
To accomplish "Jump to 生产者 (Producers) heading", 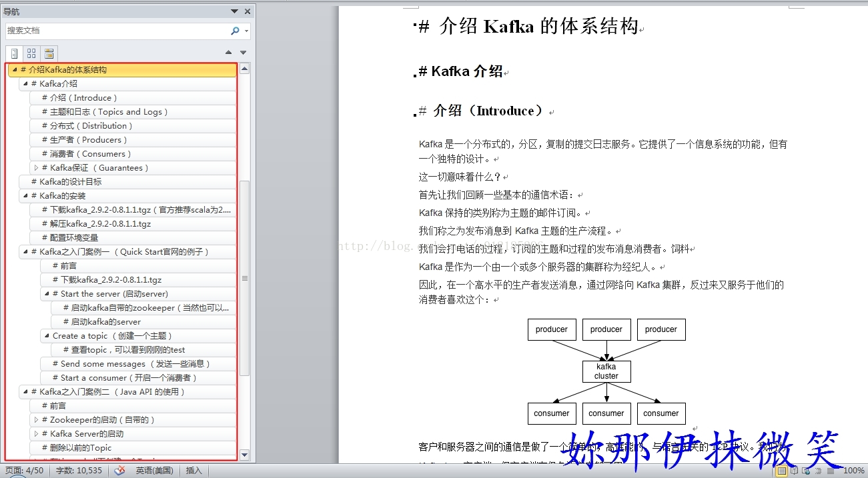I will [x=133, y=140].
